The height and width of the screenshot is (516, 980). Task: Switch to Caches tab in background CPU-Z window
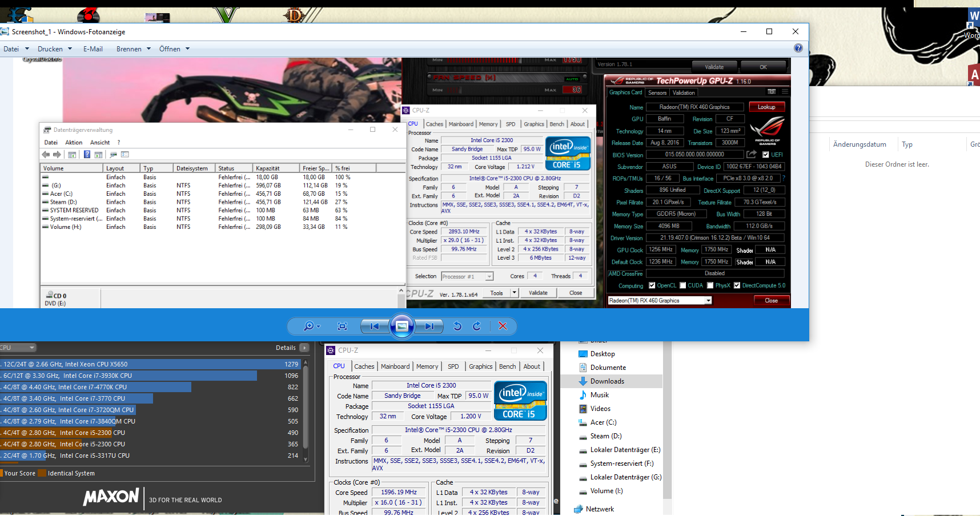[x=364, y=366]
